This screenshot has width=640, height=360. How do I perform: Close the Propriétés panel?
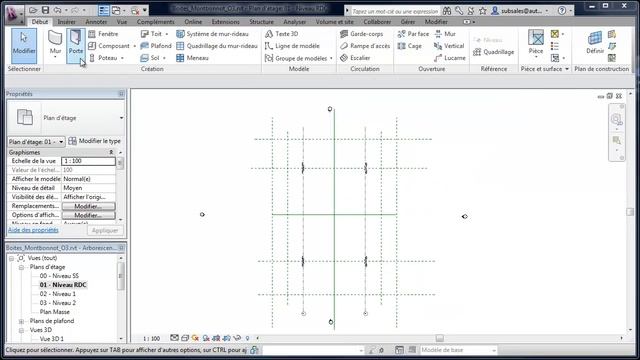pos(121,94)
